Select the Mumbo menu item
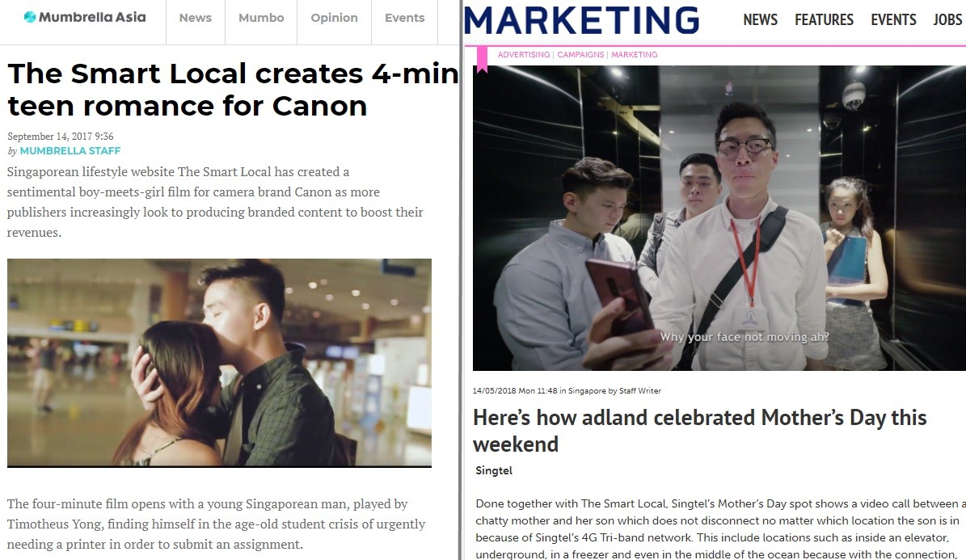This screenshot has height=560, width=966. coord(261,18)
